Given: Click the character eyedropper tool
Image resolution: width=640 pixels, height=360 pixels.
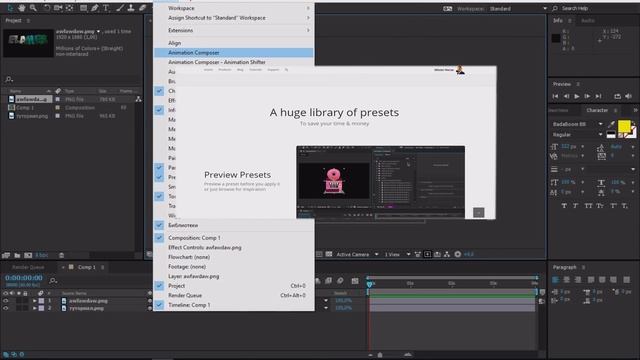Looking at the screenshot, I should (x=611, y=124).
